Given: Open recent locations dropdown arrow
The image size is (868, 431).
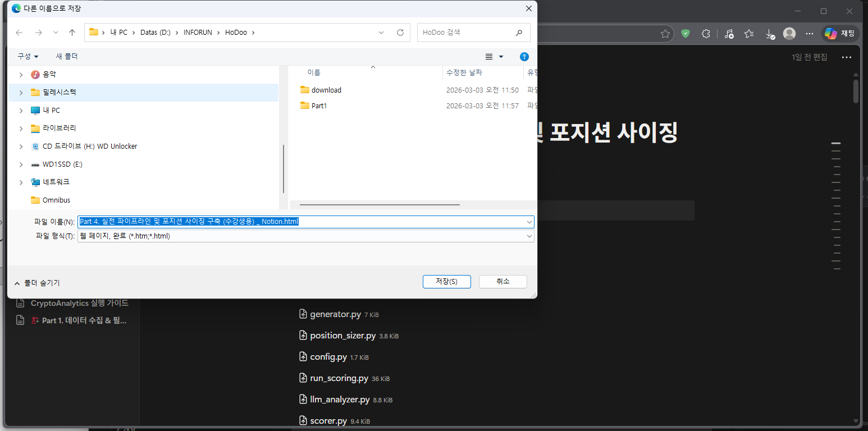Looking at the screenshot, I should click(56, 33).
